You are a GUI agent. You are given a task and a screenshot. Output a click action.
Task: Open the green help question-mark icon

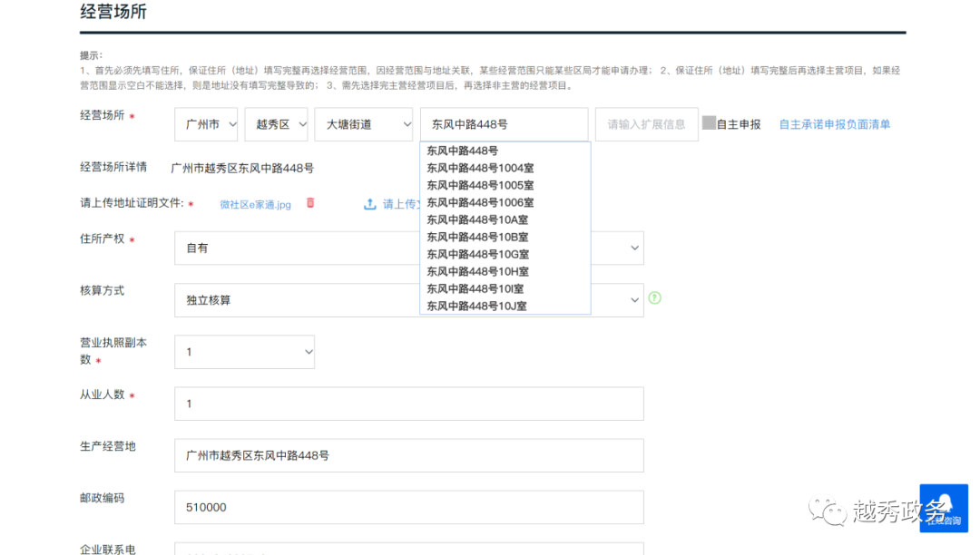click(x=654, y=297)
